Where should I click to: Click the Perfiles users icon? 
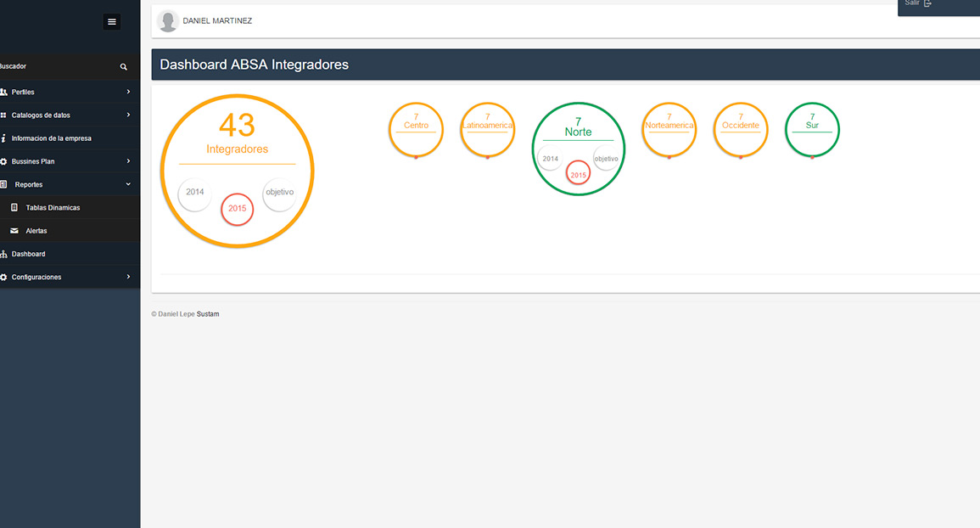3,92
